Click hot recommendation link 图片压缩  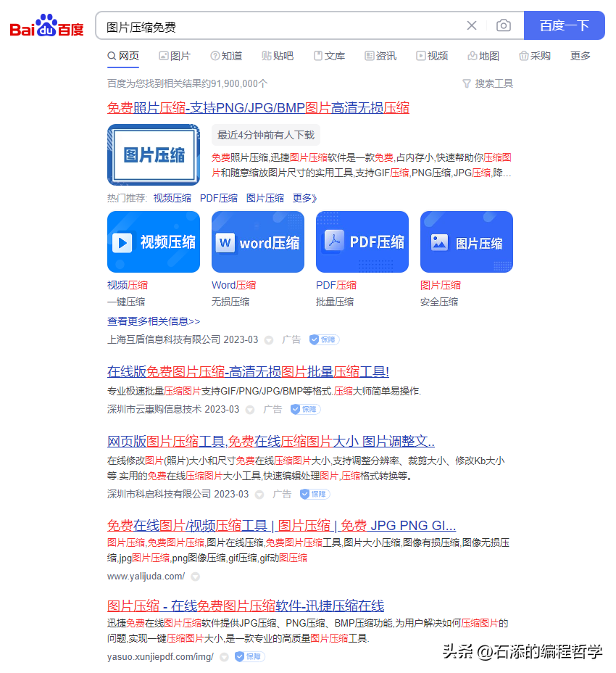[x=265, y=198]
